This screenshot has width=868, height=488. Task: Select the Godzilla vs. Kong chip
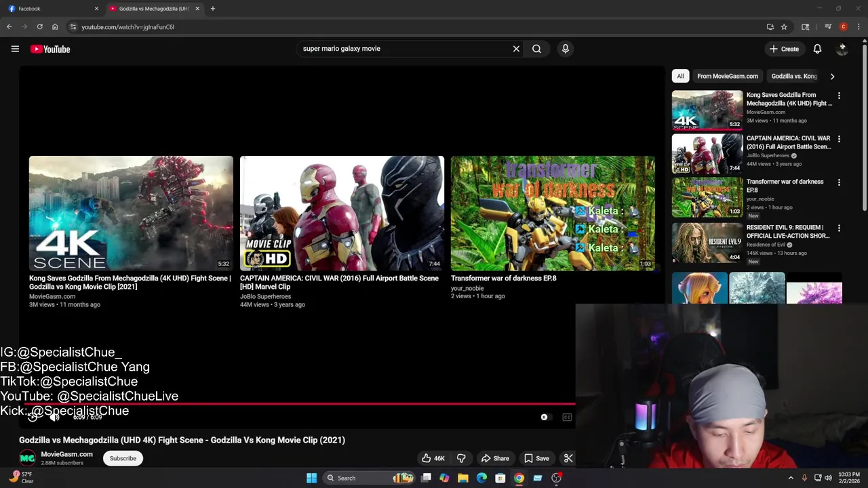coord(794,76)
